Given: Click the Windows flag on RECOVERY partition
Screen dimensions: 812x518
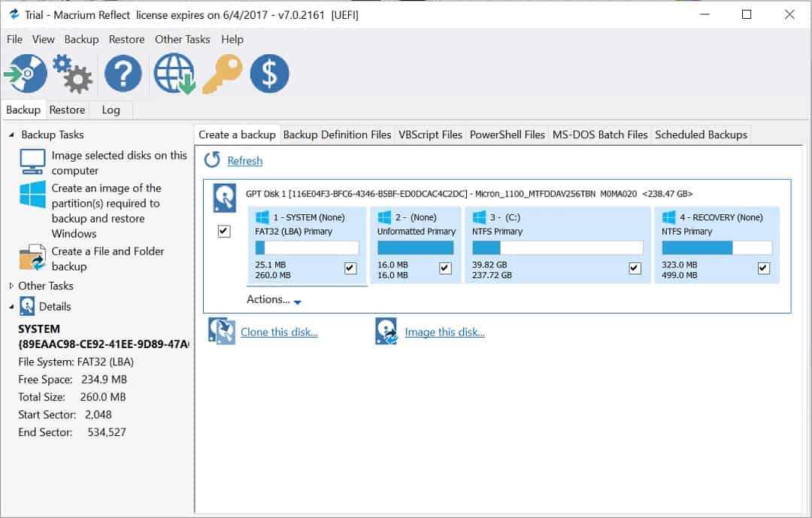Looking at the screenshot, I should click(x=669, y=217).
